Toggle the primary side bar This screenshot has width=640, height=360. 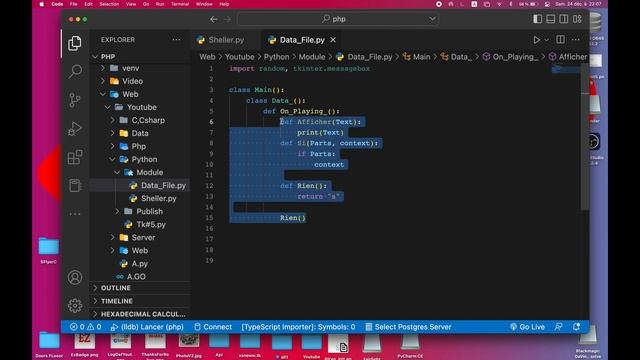click(538, 19)
